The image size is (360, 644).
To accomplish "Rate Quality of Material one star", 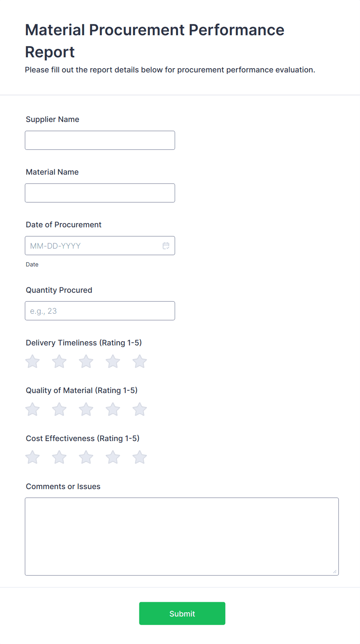I will click(x=33, y=409).
